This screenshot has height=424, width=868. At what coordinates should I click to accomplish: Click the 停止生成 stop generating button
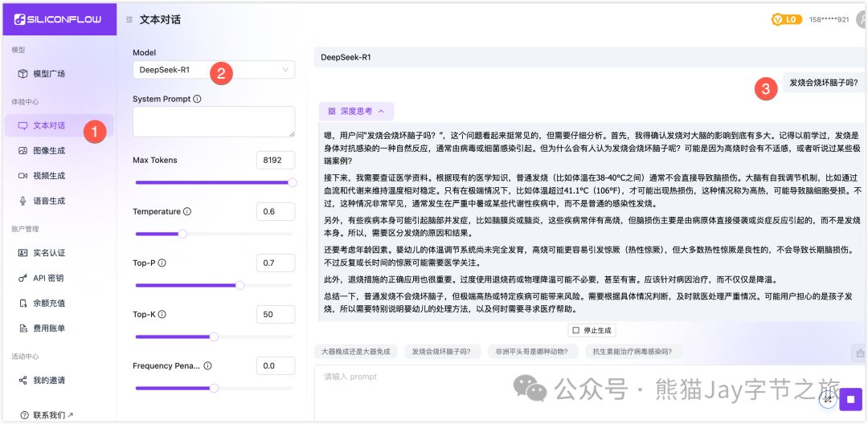pos(592,330)
